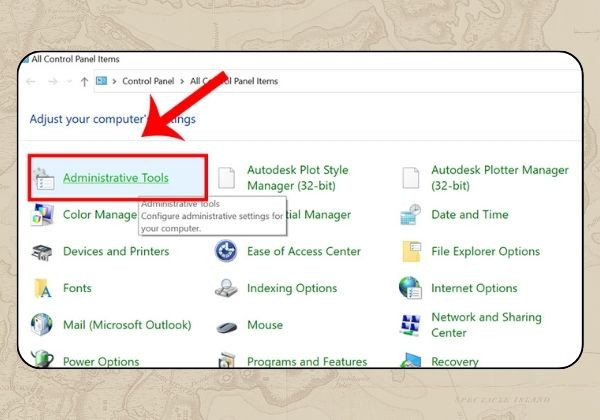The width and height of the screenshot is (600, 420).
Task: Open the Ease of Access Center icon
Action: coord(226,251)
